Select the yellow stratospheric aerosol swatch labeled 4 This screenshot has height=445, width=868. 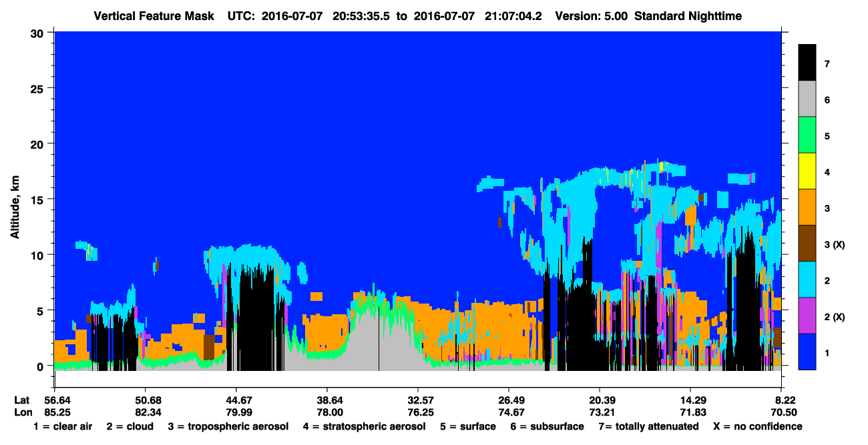807,171
